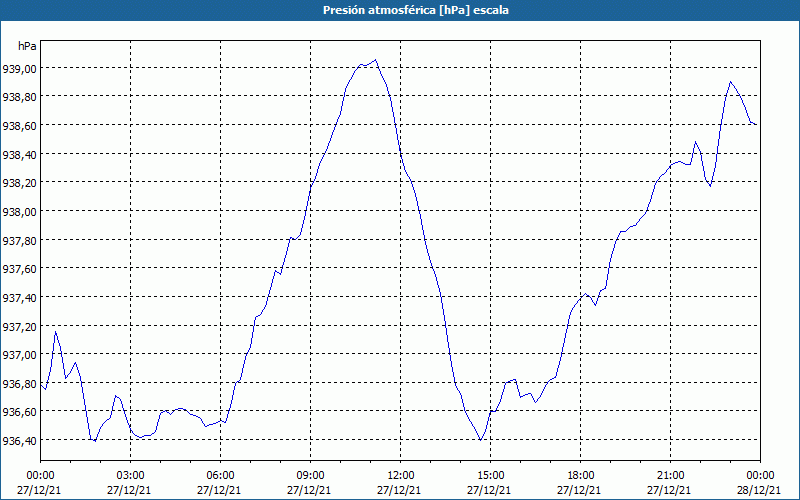Click the curve's lowest dip just before 15:00
Screen dimensions: 800x500
point(481,440)
